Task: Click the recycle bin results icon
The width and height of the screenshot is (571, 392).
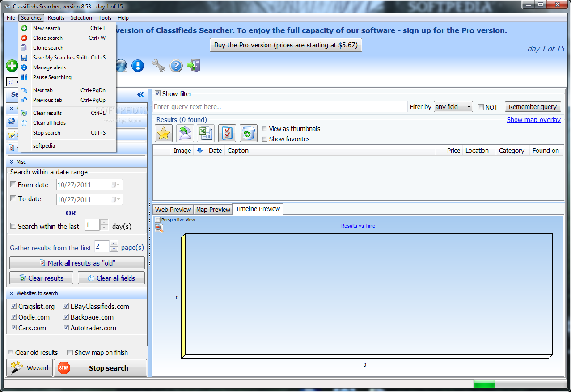Action: [249, 133]
